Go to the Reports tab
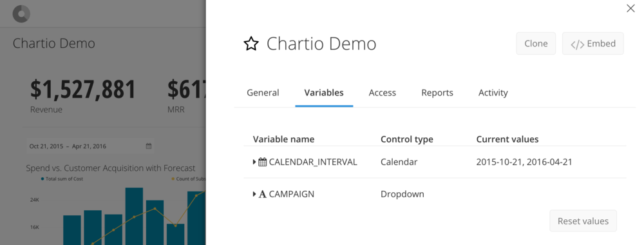 click(437, 93)
